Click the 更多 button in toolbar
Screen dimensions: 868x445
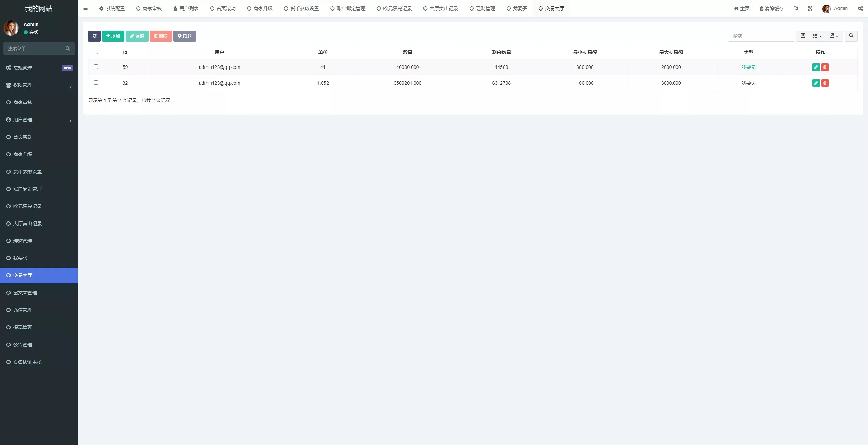184,36
